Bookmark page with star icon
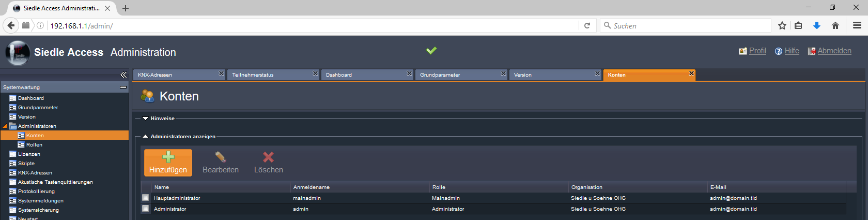Screen dimensions: 868x220 tap(782, 25)
